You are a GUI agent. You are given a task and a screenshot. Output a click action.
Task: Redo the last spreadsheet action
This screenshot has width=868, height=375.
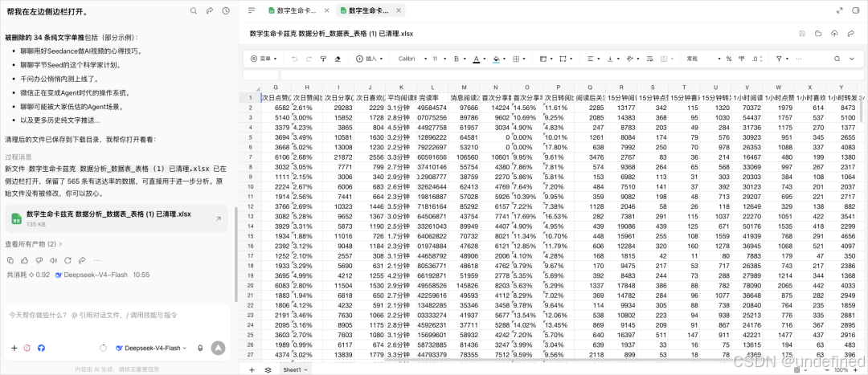click(x=309, y=59)
